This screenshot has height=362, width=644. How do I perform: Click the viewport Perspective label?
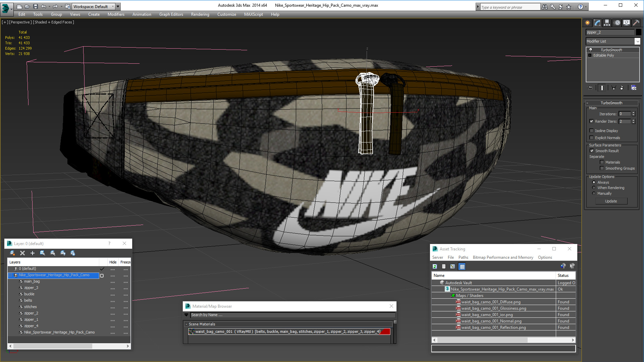20,22
